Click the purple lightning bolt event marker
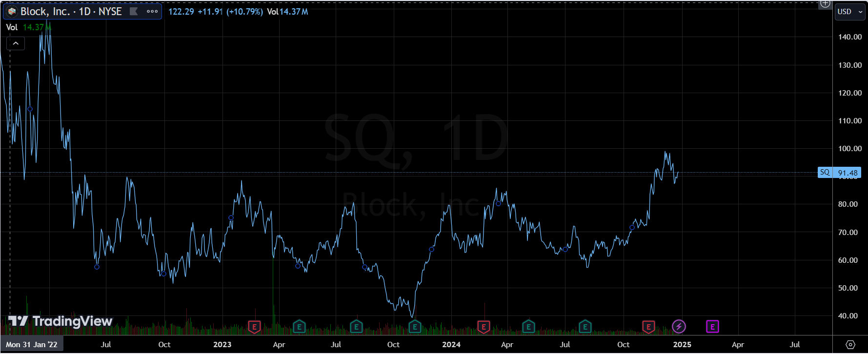The width and height of the screenshot is (868, 354). point(679,326)
